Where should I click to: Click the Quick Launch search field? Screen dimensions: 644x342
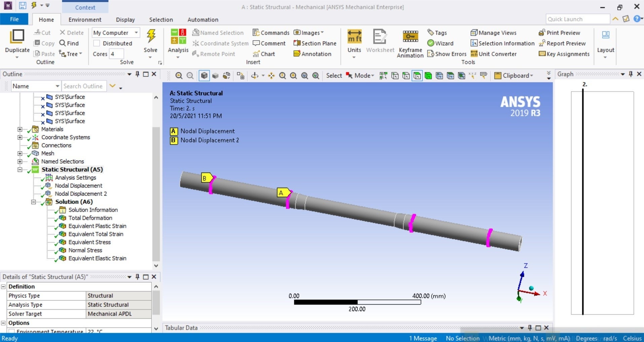578,19
